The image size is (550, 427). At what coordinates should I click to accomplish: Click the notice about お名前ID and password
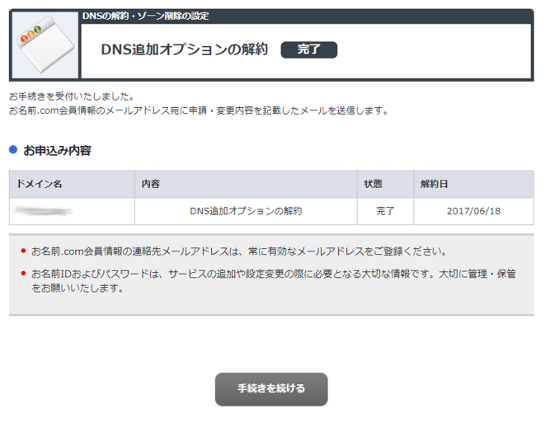tap(274, 281)
